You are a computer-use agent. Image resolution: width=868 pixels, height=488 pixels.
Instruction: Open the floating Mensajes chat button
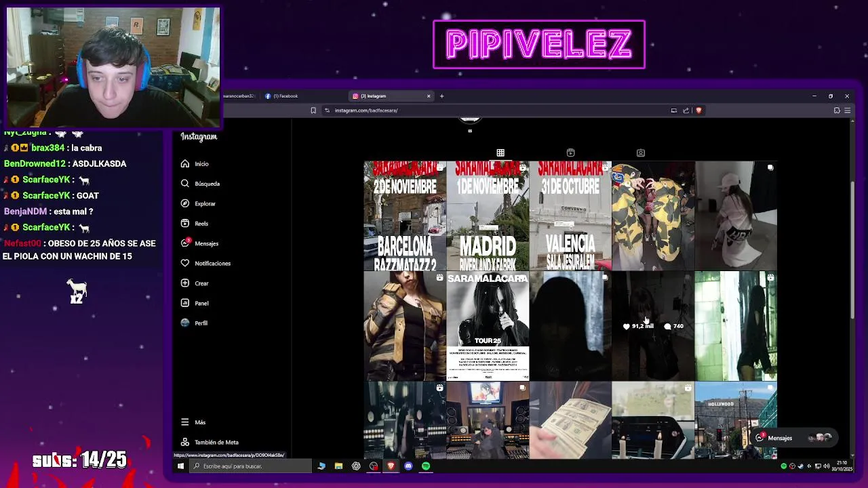[793, 438]
